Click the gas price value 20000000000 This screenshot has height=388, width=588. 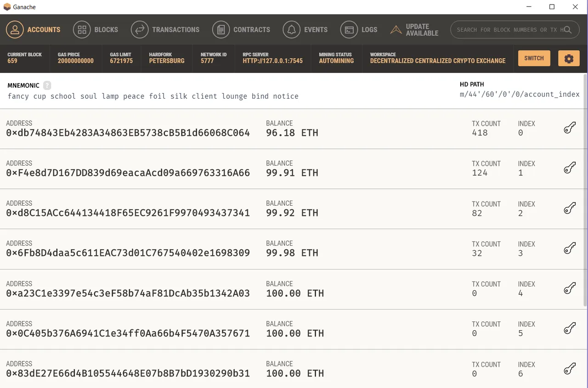[x=76, y=61]
